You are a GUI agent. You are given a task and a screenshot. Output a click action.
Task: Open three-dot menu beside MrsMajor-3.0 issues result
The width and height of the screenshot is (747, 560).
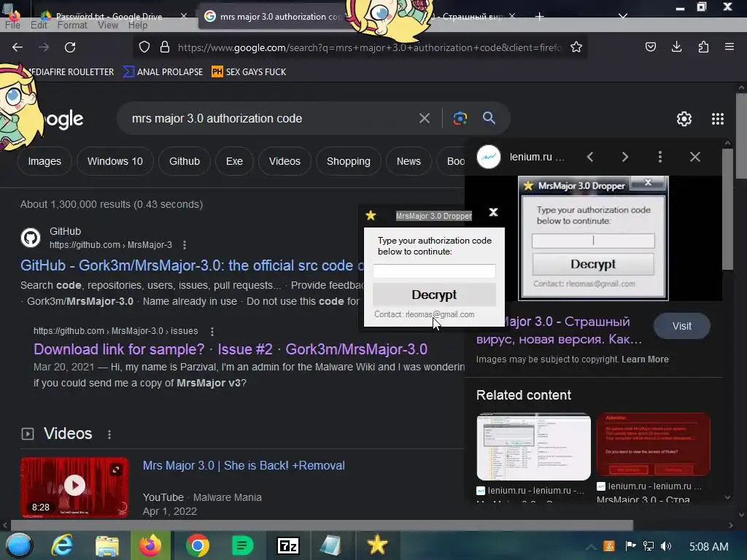click(x=212, y=331)
